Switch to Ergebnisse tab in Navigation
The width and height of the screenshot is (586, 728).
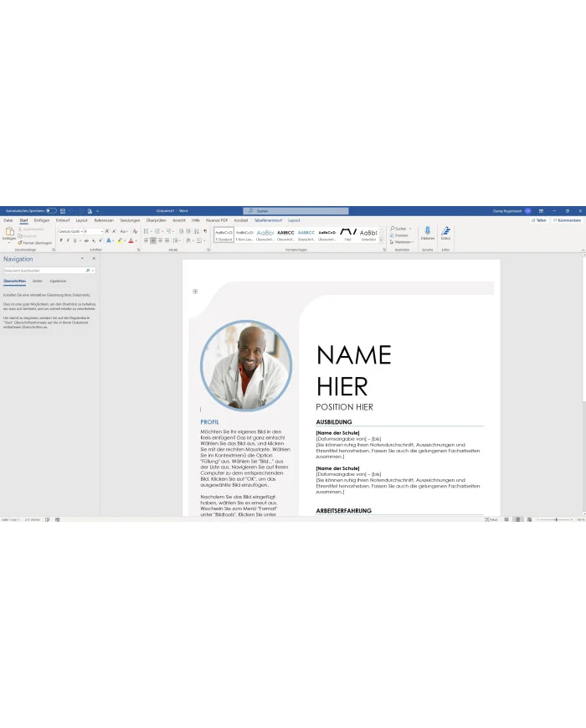point(58,281)
